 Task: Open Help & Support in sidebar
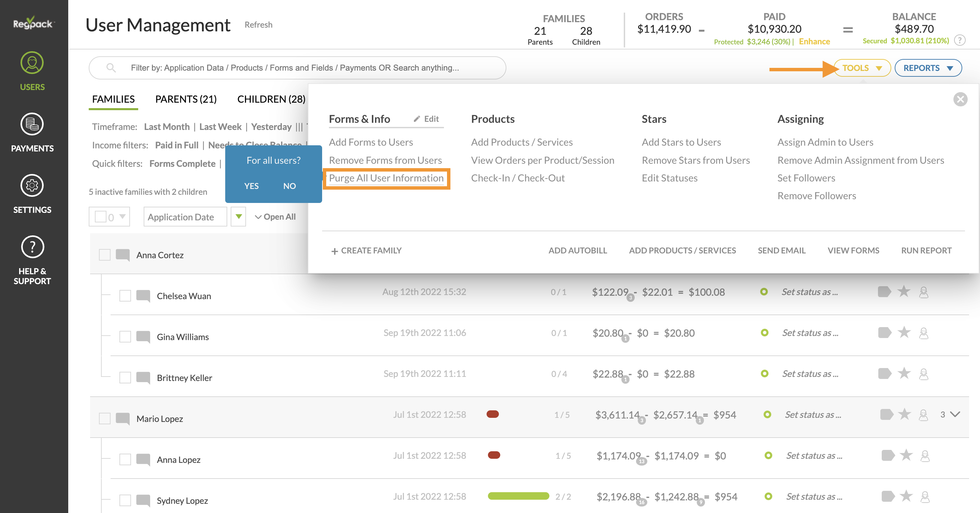tap(32, 261)
